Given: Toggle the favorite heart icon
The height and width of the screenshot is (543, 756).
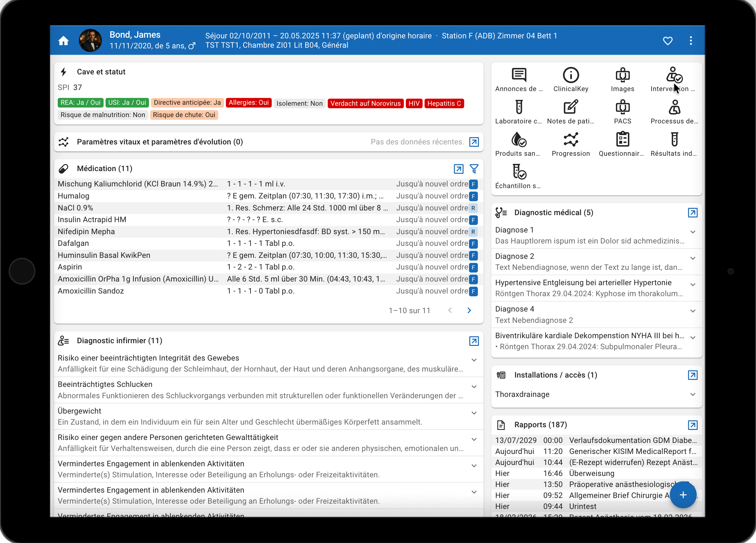Looking at the screenshot, I should point(668,41).
